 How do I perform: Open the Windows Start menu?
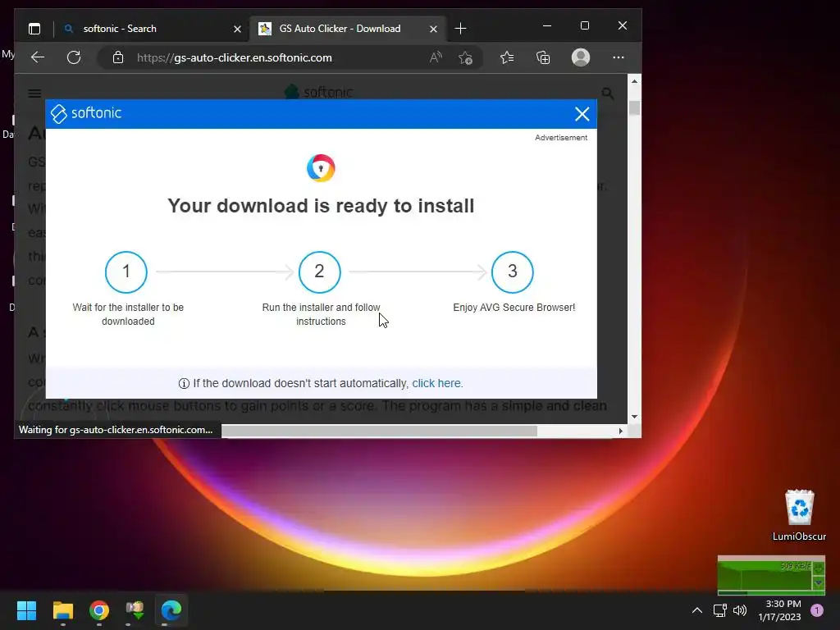26,610
